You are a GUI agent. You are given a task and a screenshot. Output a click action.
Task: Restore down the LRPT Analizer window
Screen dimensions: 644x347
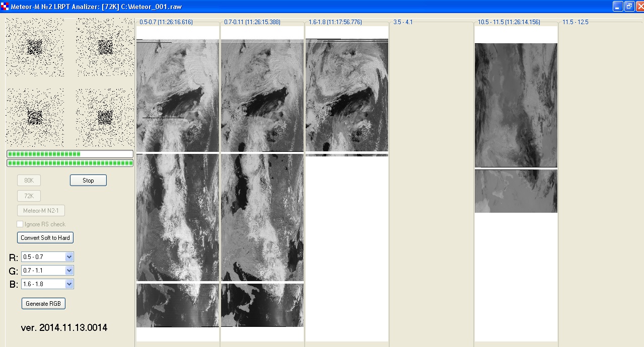click(x=629, y=7)
